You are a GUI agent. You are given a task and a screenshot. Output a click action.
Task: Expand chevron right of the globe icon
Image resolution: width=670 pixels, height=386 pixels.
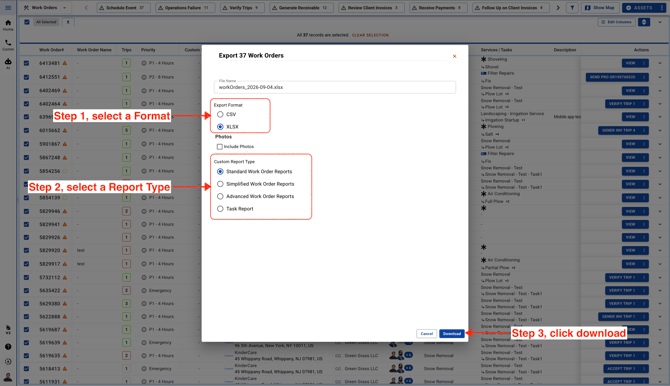point(660,22)
